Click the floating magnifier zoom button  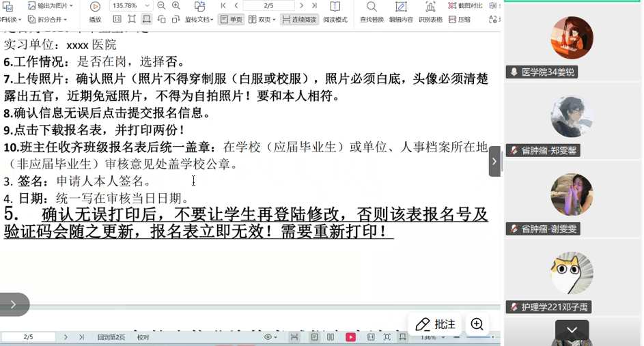click(x=477, y=324)
